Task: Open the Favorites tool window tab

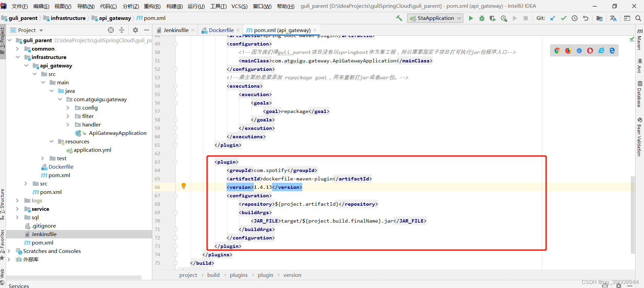Action: click(x=3, y=245)
